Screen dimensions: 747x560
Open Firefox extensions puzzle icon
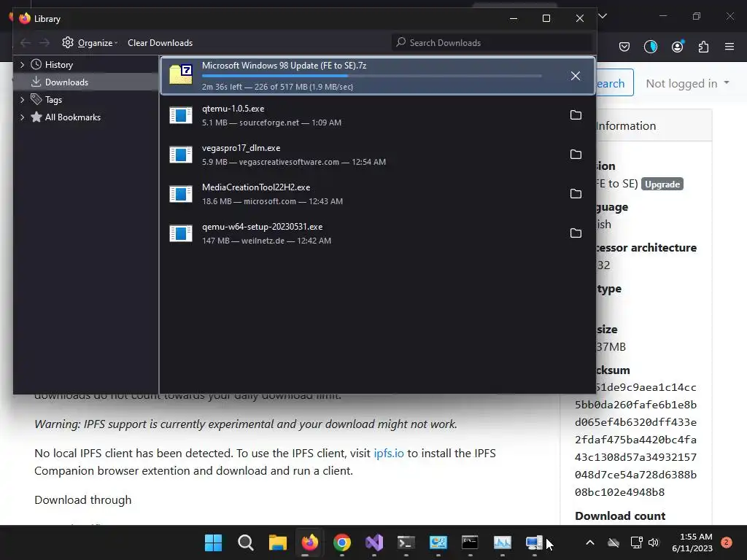[x=703, y=47]
